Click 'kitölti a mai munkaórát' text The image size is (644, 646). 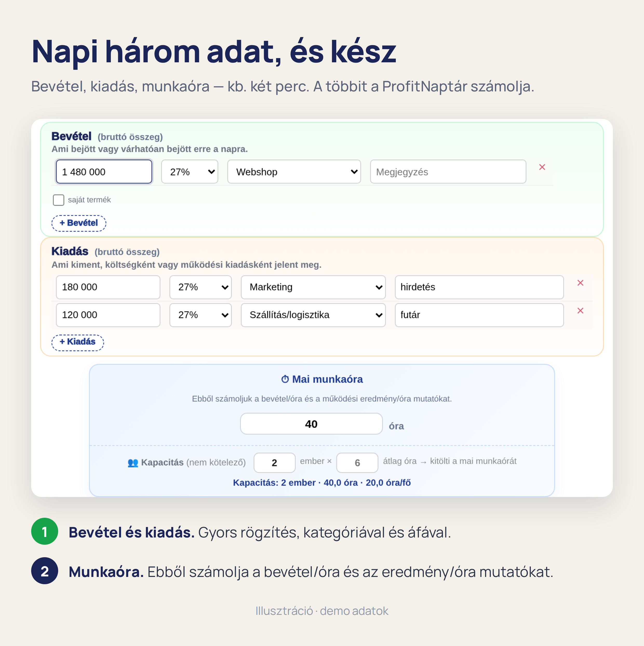[x=473, y=461]
